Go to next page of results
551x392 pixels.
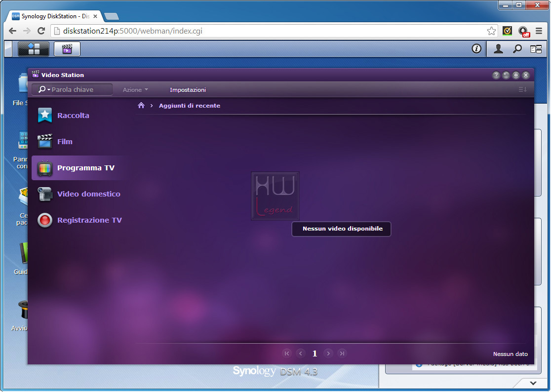[328, 353]
